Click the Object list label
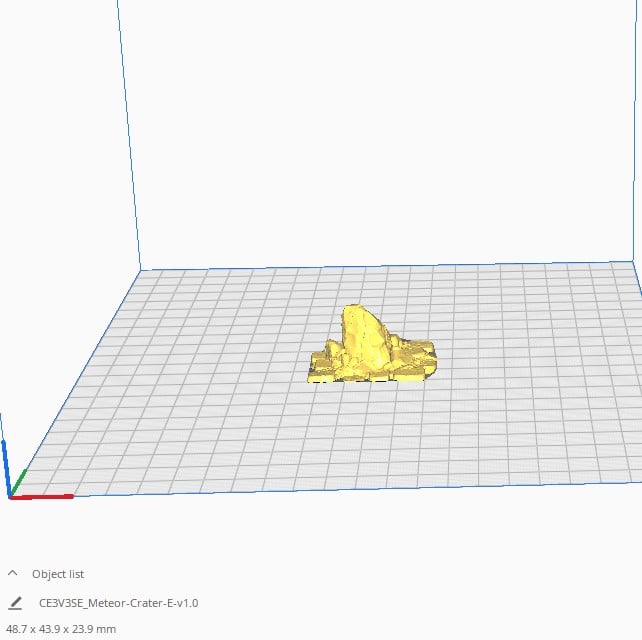Screen dimensions: 642x640 [58, 574]
